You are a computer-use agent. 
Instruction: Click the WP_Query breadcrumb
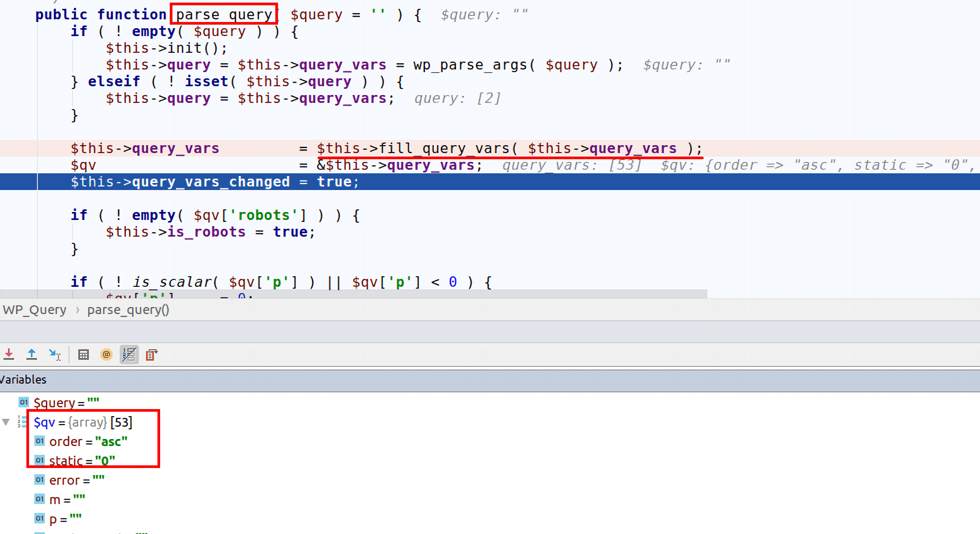point(34,310)
